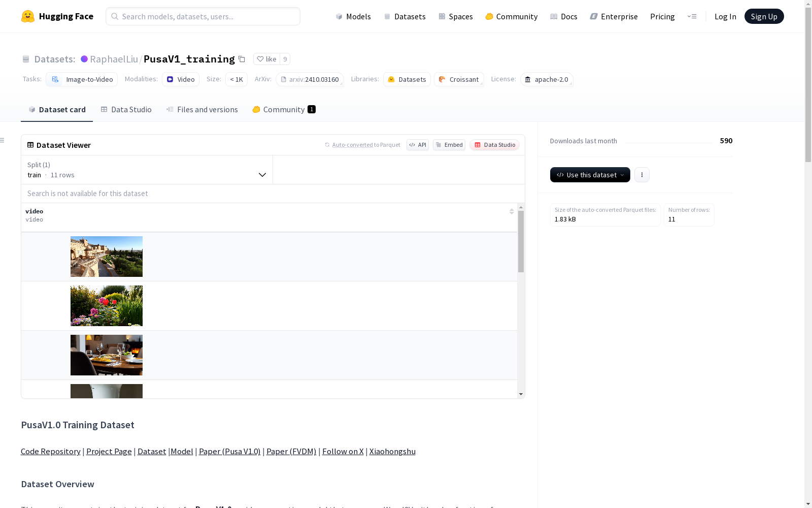Expand the train split dropdown
The width and height of the screenshot is (812, 508).
click(x=147, y=170)
